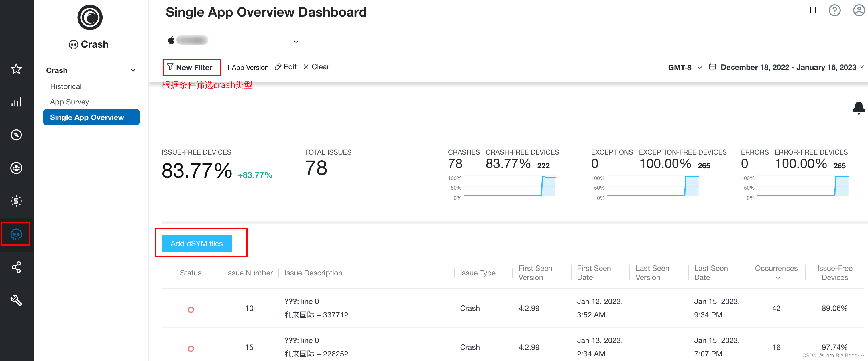Select Single App Overview in sidebar
The width and height of the screenshot is (868, 361).
(x=91, y=117)
